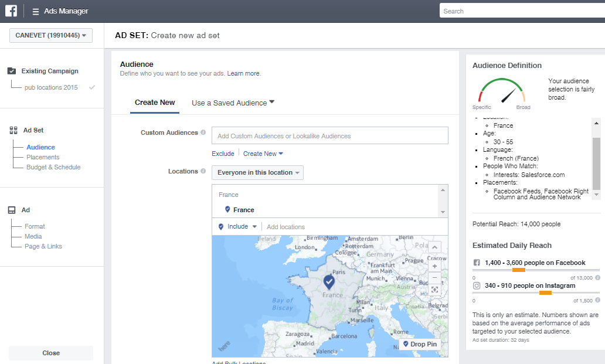Click the audience details scroll up arrow
The image size is (605, 364).
(x=596, y=123)
